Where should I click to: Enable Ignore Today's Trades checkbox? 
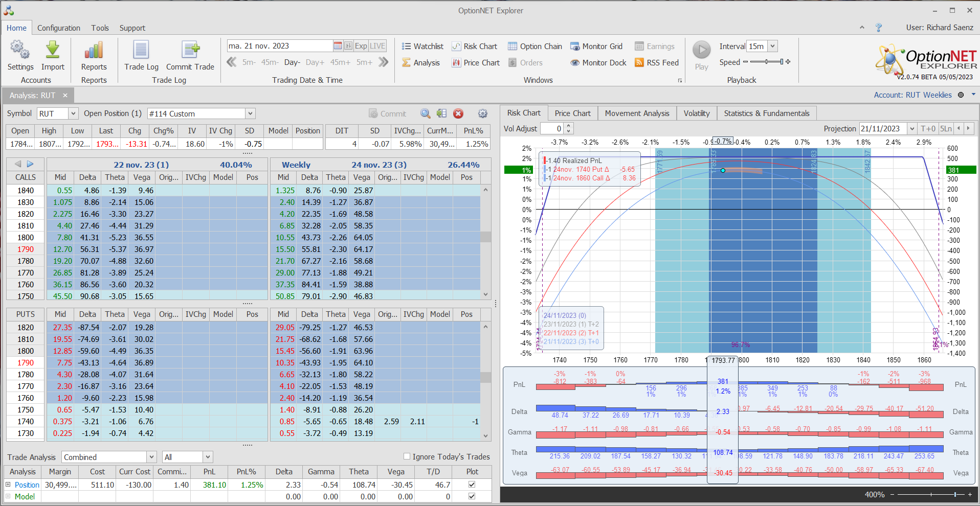[407, 456]
